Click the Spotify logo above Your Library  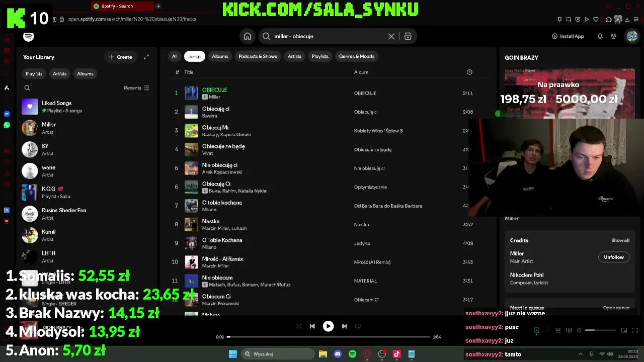pos(29,37)
